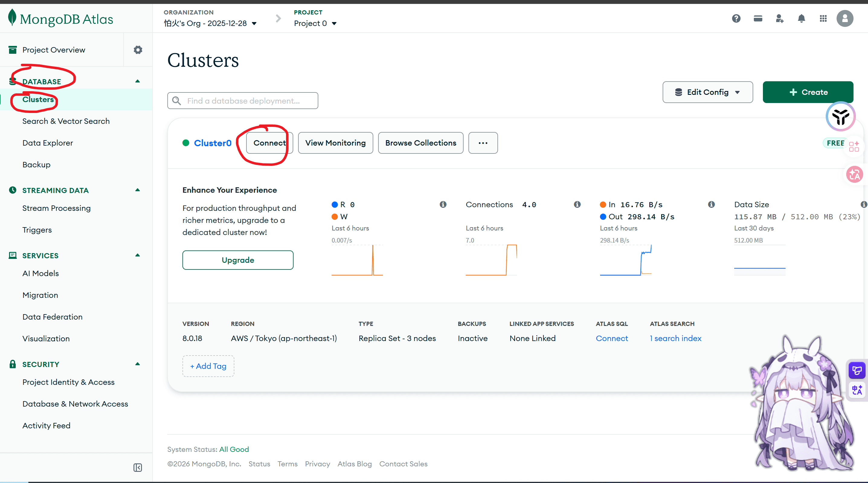The height and width of the screenshot is (483, 868).
Task: Click the Create button
Action: click(x=808, y=92)
